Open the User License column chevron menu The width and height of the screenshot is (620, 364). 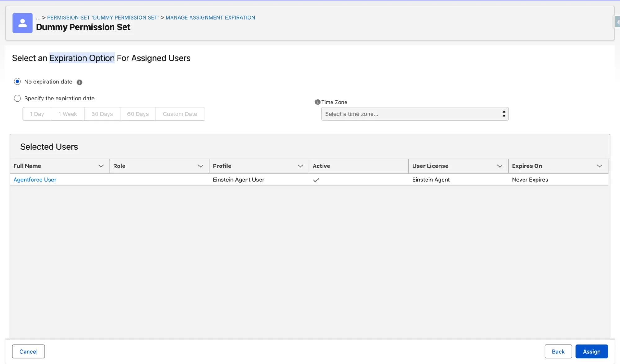500,166
